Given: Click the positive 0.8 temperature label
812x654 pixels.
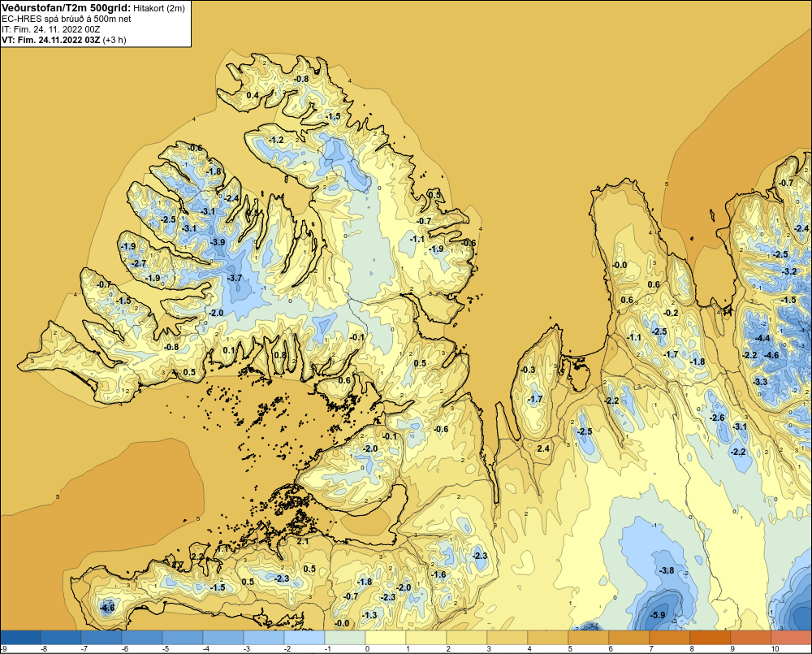Looking at the screenshot, I should (279, 355).
